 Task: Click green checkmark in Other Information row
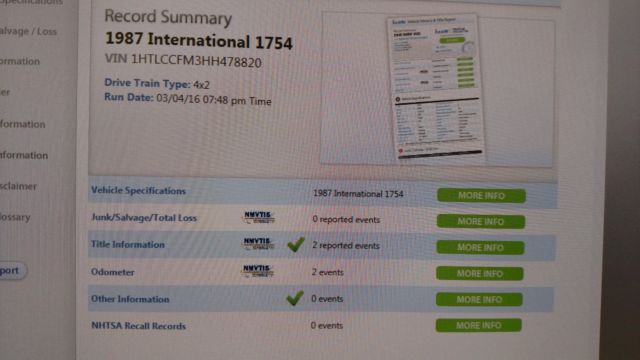coord(295,298)
